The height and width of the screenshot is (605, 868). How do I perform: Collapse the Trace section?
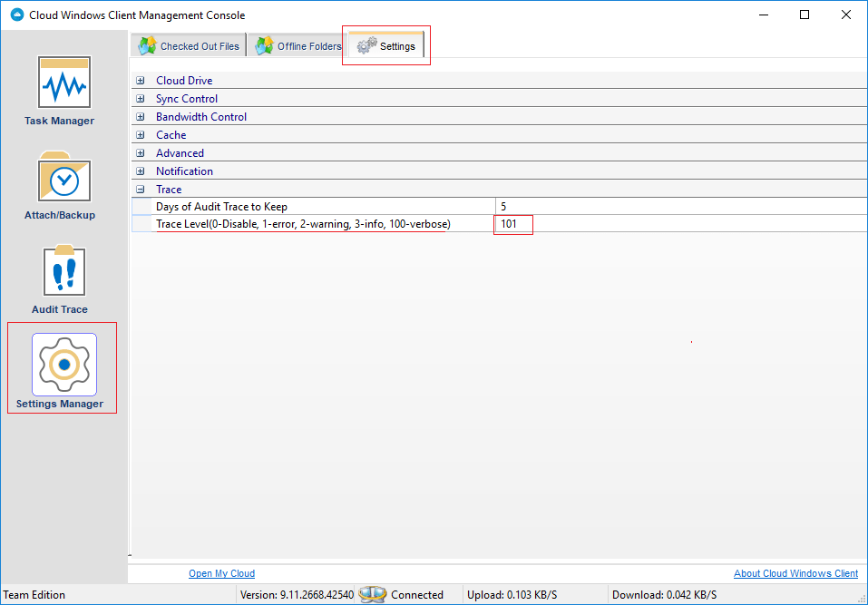(x=140, y=189)
